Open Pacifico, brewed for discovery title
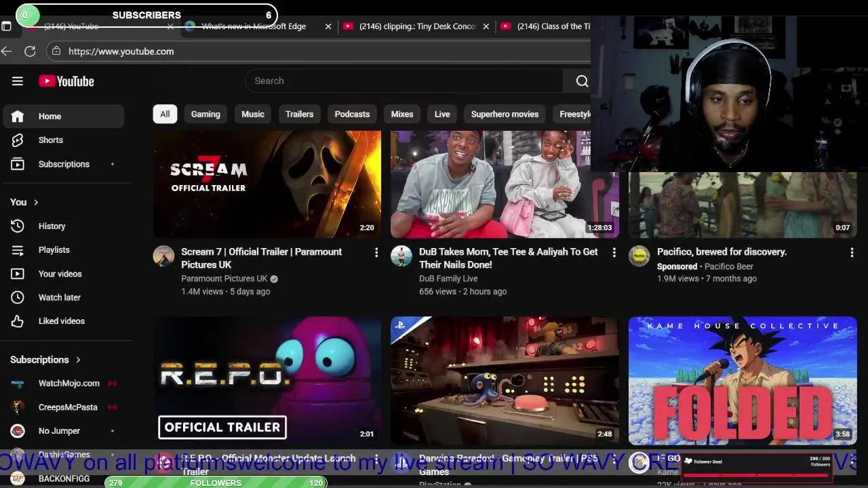The height and width of the screenshot is (488, 868). (722, 251)
